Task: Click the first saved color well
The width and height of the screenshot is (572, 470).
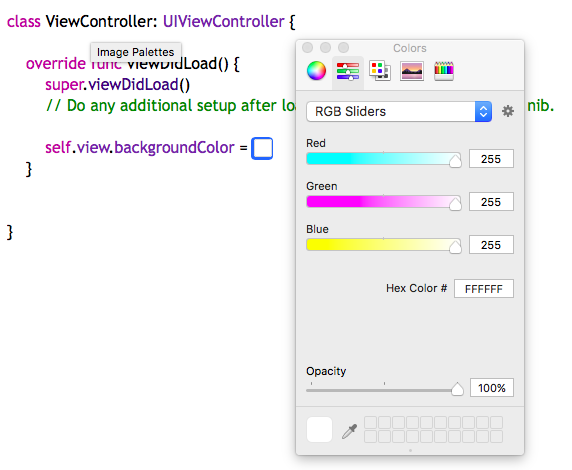Action: point(370,423)
